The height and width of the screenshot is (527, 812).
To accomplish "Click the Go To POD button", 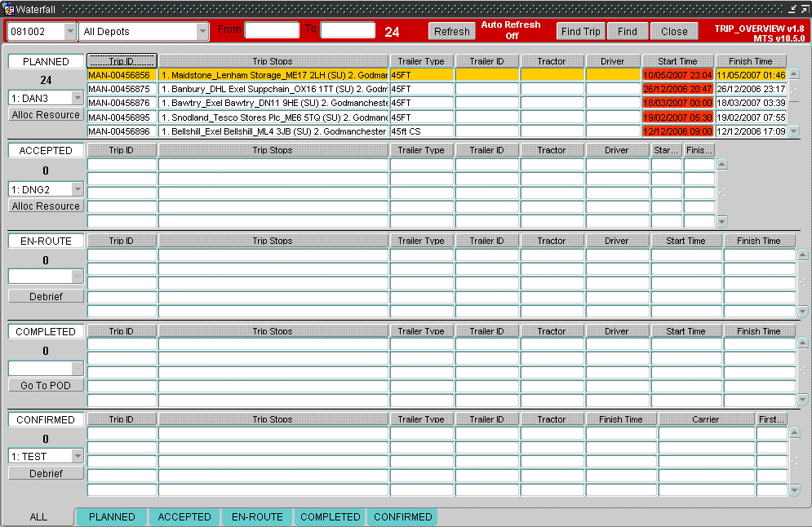I will click(46, 386).
